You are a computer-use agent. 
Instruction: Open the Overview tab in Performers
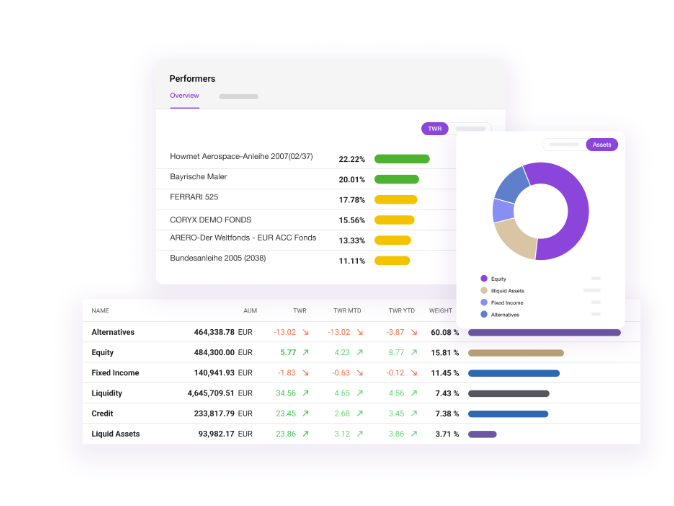coord(184,95)
